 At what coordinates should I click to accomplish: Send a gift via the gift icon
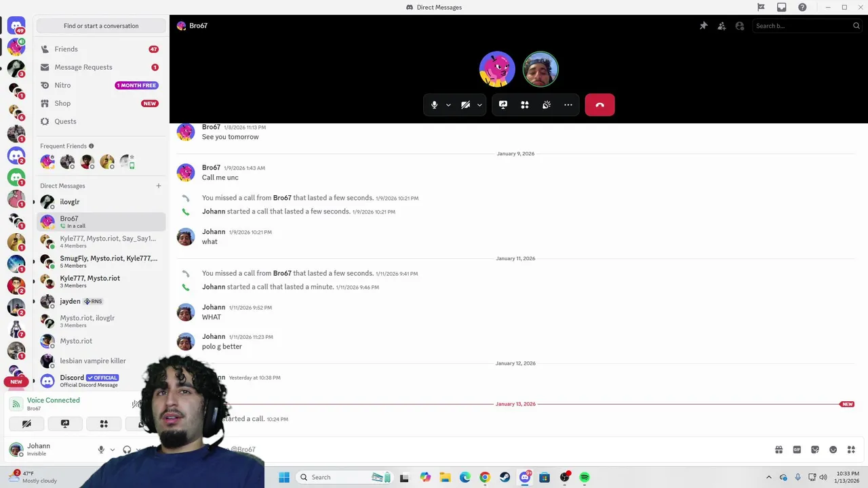[x=779, y=449]
